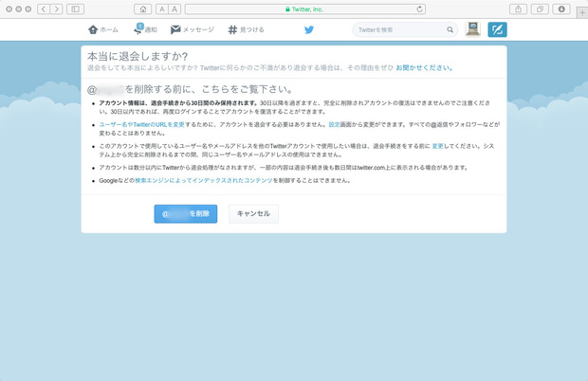
Task: Click the Safari home icon
Action: 140,9
